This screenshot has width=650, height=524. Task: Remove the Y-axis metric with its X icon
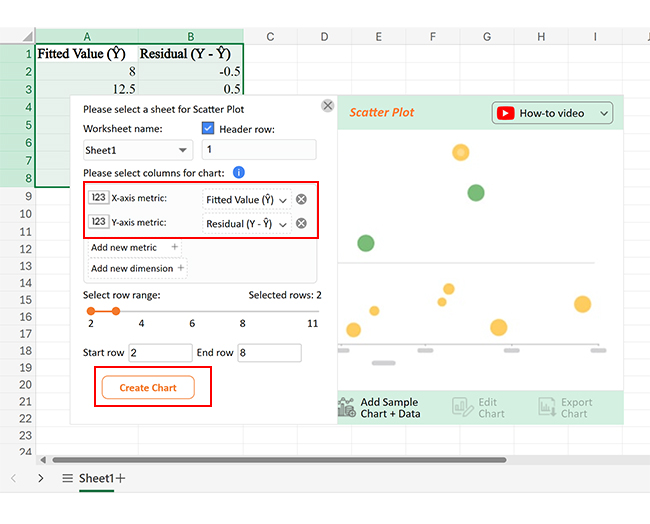tap(301, 223)
